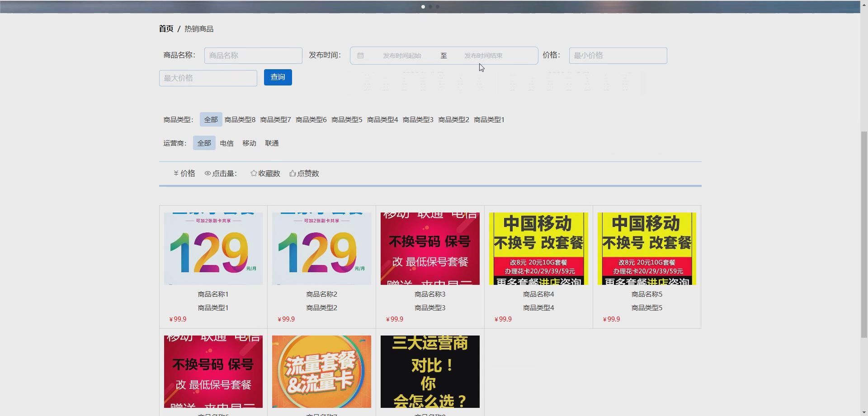
Task: Click the 查询 search button
Action: (x=278, y=77)
